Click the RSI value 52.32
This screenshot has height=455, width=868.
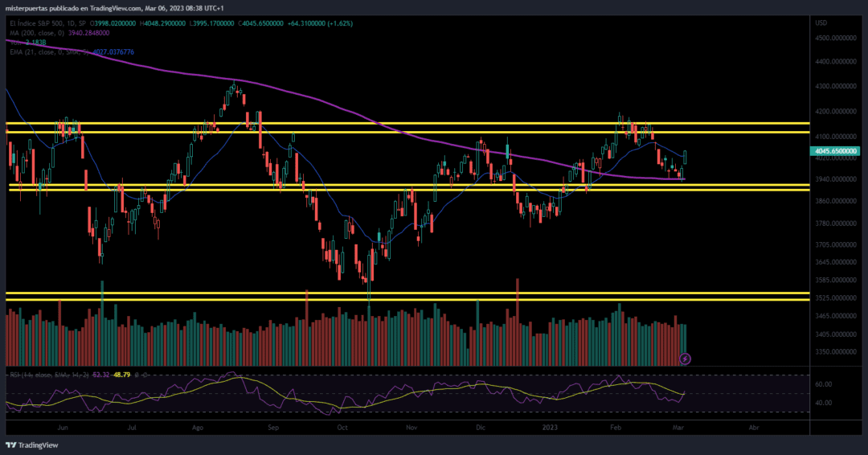[x=100, y=375]
